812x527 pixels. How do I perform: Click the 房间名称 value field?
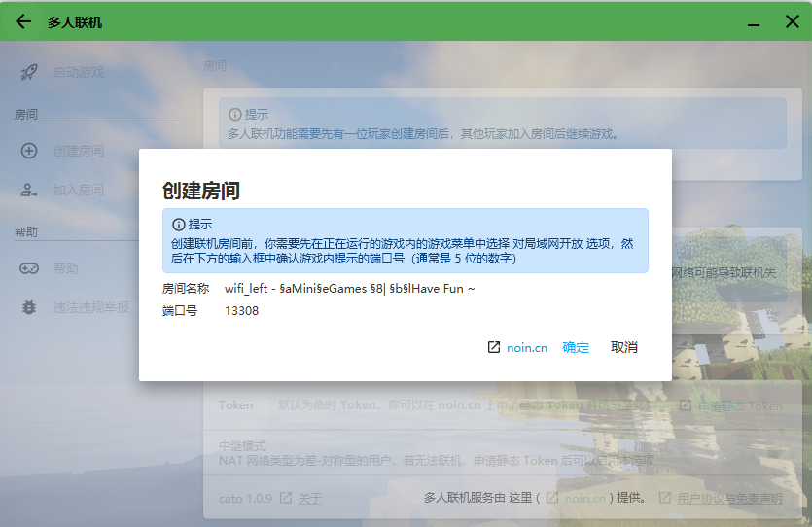[349, 289]
